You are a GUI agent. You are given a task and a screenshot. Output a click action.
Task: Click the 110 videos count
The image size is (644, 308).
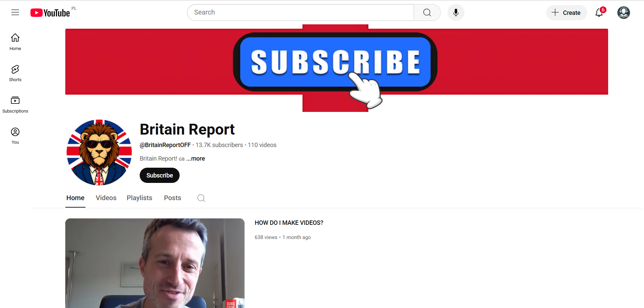[262, 145]
